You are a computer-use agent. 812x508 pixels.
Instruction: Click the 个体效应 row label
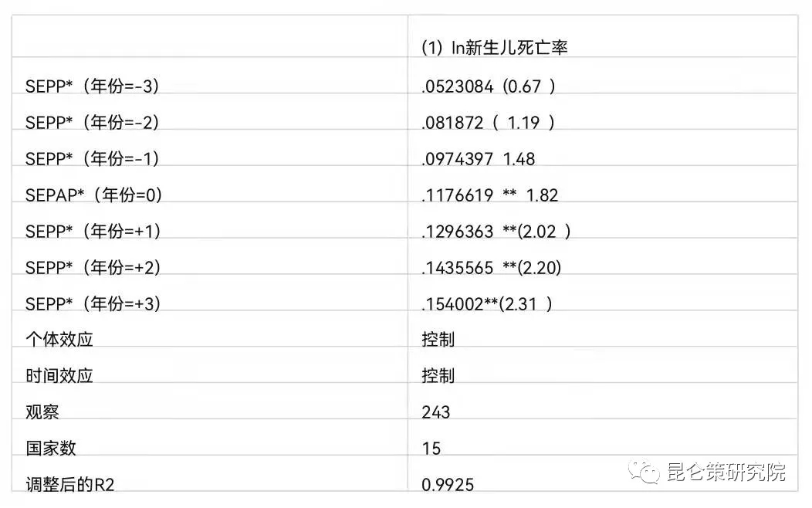pyautogui.click(x=59, y=340)
